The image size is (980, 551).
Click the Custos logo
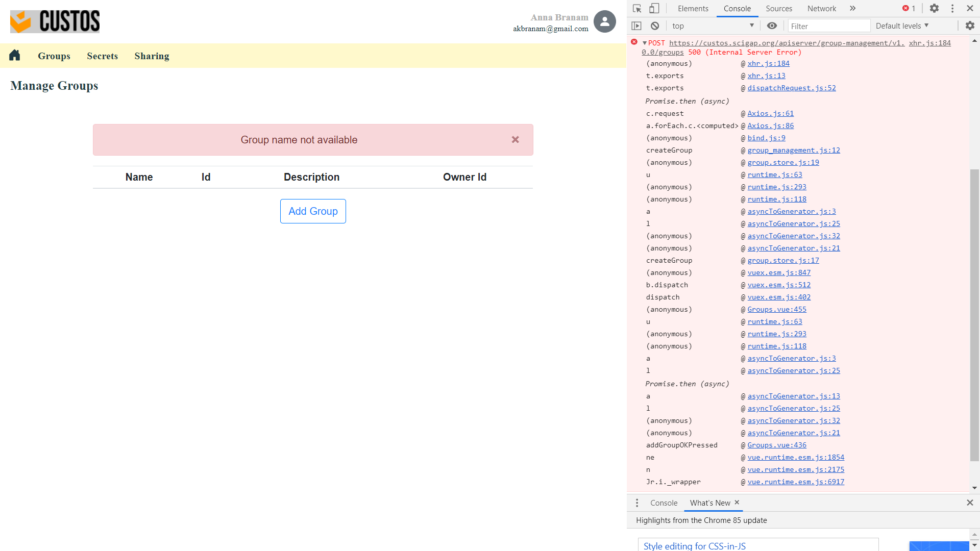(55, 21)
